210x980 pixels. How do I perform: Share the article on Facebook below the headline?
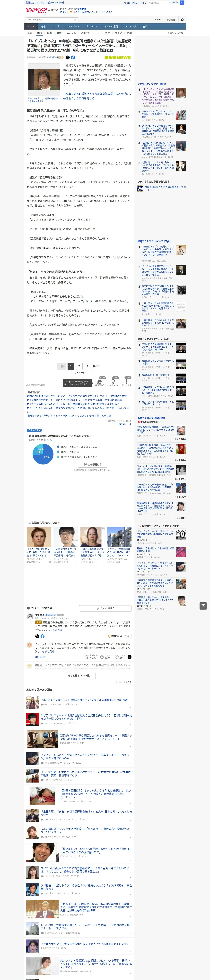point(73,57)
